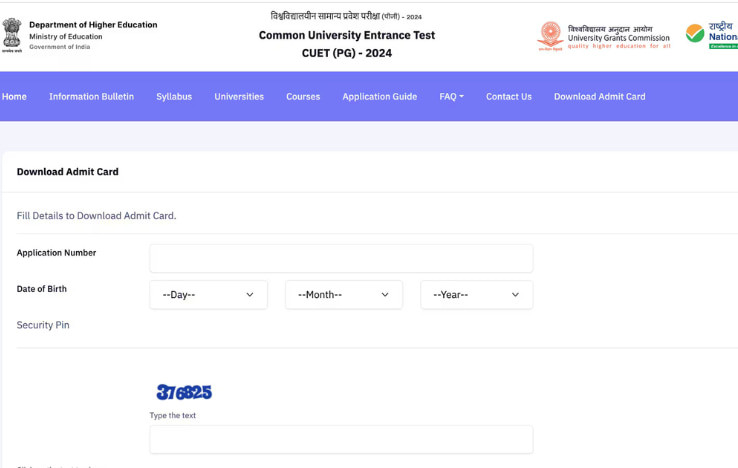Click the University Grants Commission logo
Image resolution: width=738 pixels, height=468 pixels.
point(604,36)
